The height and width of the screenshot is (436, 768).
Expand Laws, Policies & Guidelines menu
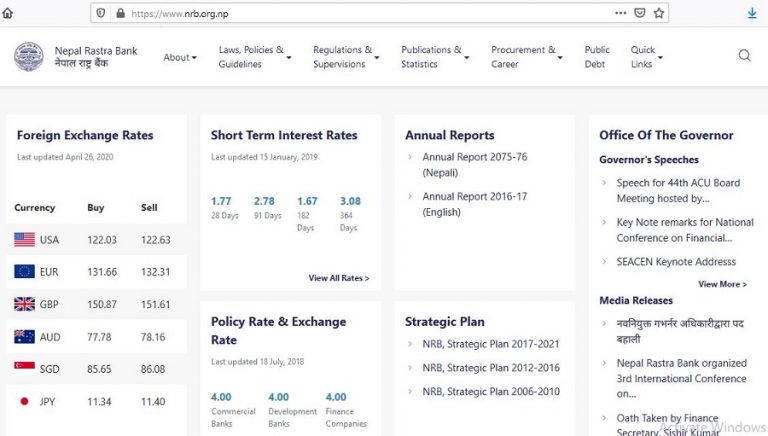(254, 57)
